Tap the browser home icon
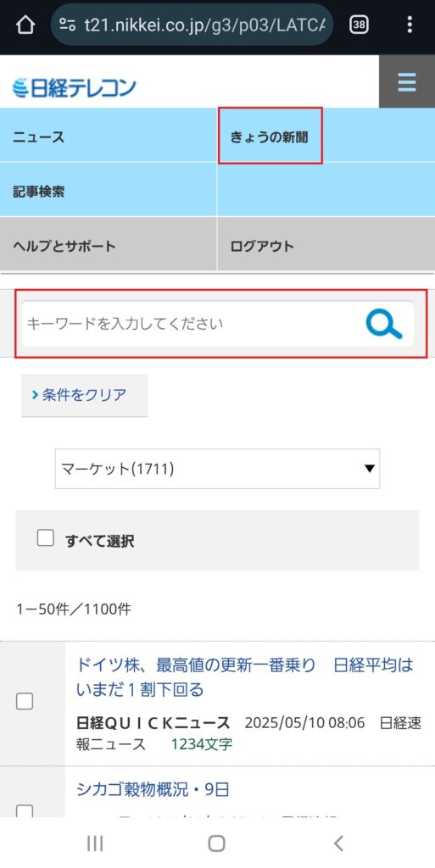Screen dimensions: 435x868 [x=25, y=25]
